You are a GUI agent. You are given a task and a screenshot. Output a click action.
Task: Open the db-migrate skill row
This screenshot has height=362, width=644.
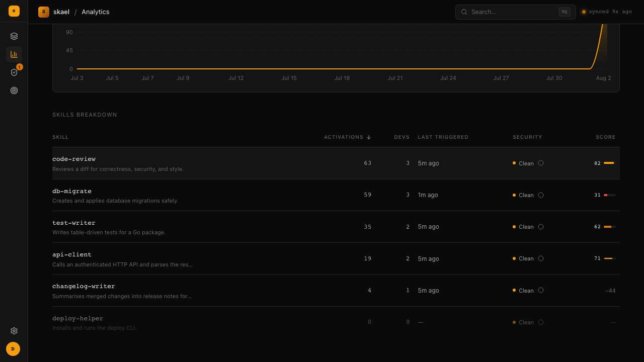click(336, 195)
